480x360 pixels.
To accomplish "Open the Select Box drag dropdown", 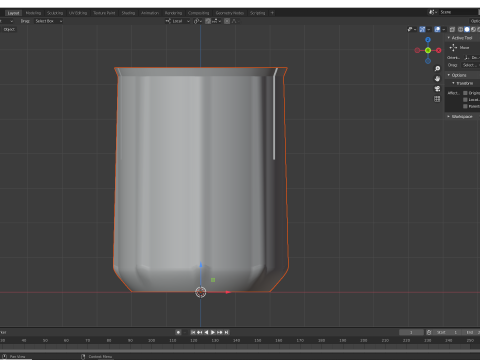I will [x=49, y=21].
